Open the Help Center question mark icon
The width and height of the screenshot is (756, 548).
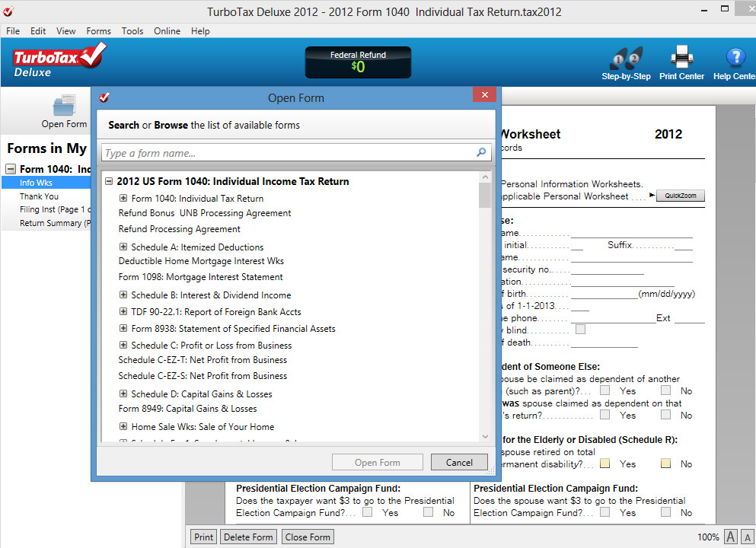(735, 58)
